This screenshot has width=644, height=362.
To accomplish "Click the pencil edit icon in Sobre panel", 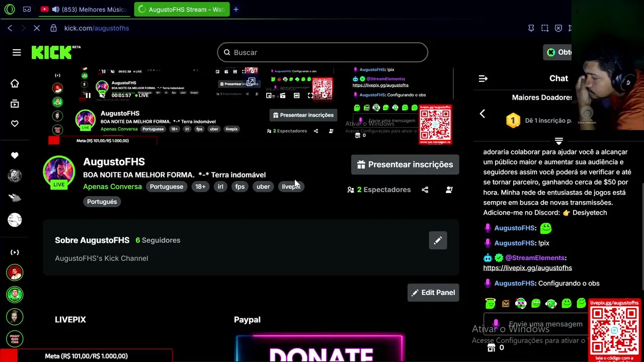I will click(438, 240).
